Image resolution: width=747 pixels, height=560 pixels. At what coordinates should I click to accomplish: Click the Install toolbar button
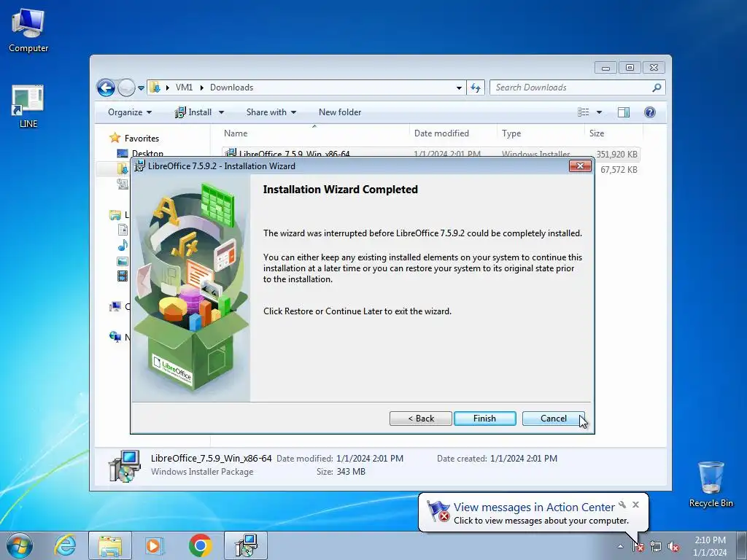[193, 112]
